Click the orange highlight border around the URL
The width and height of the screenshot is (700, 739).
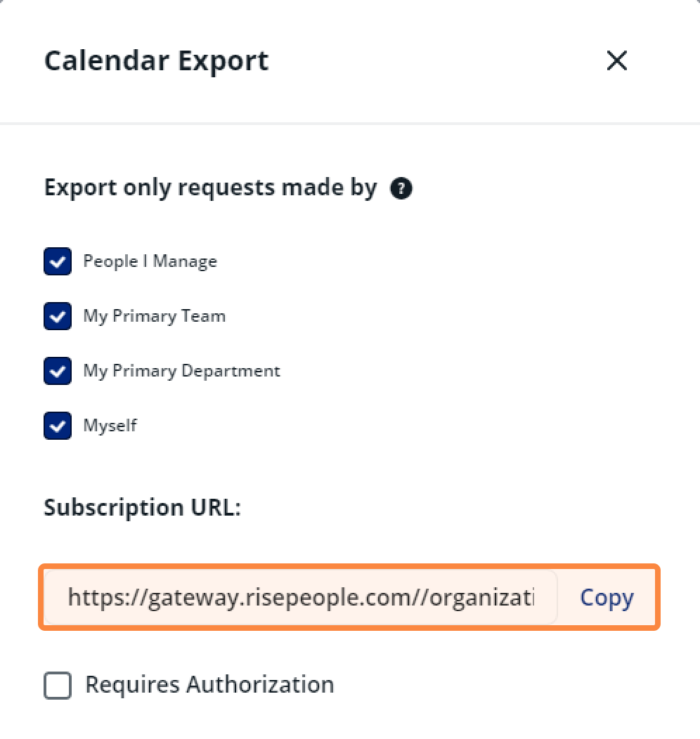coord(350,565)
